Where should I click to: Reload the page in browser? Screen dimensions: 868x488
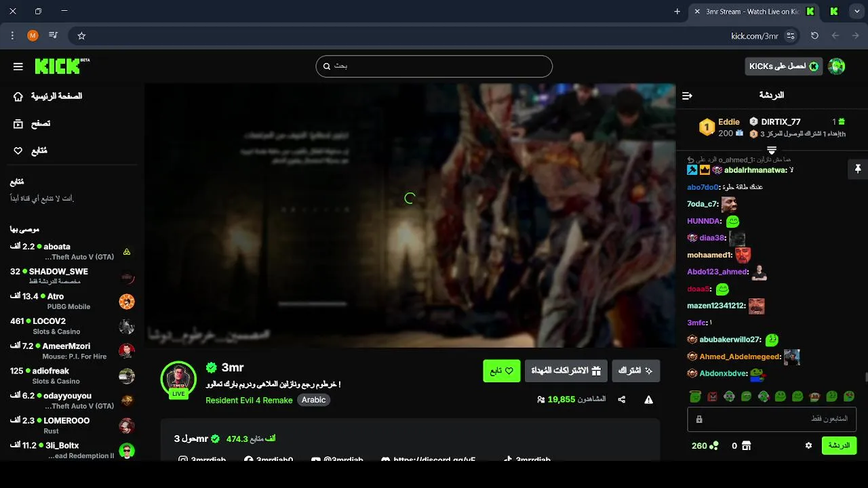point(815,36)
